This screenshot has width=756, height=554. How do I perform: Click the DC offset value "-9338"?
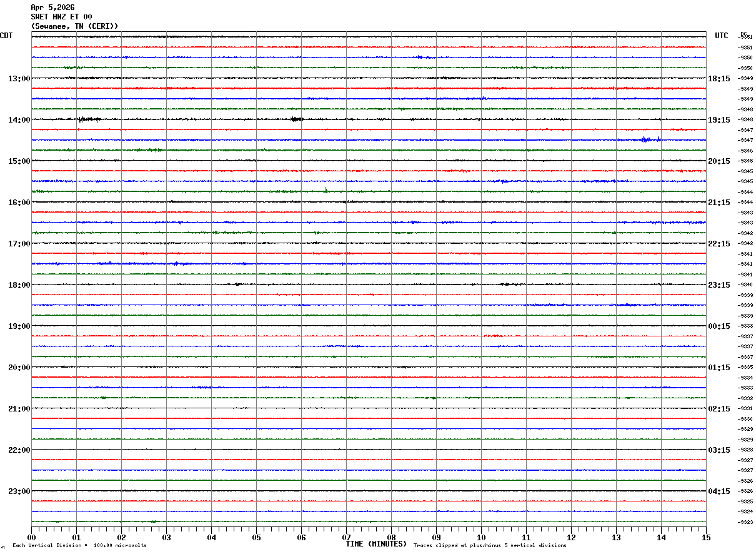tap(746, 326)
